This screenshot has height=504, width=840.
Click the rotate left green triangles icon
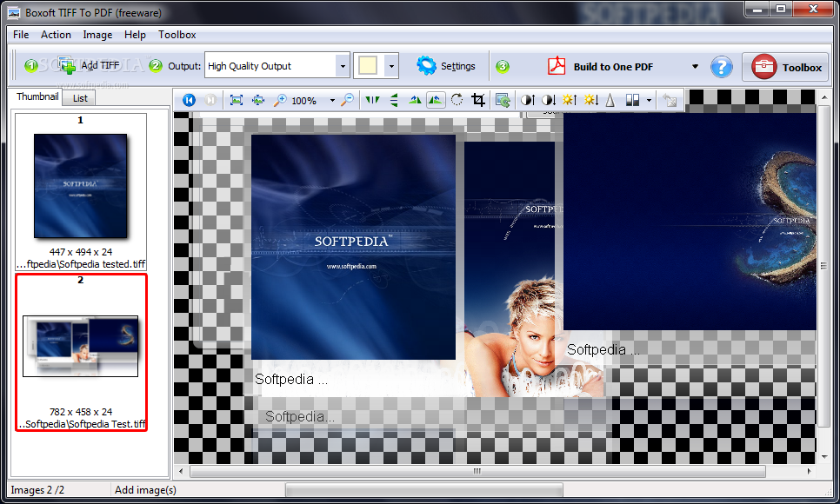415,100
